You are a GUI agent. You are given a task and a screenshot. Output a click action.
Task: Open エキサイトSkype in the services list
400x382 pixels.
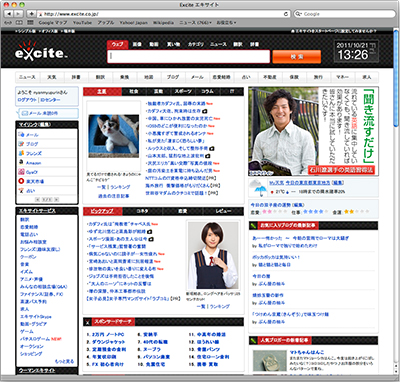tap(36, 316)
